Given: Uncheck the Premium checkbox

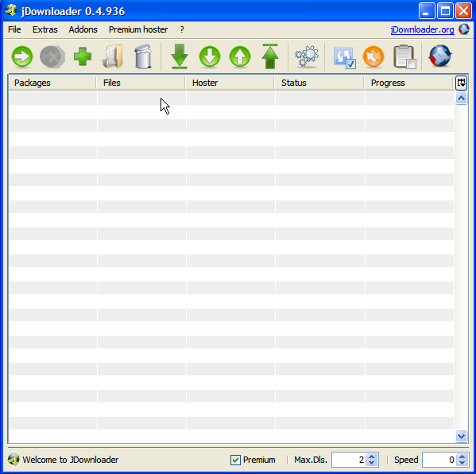Looking at the screenshot, I should [x=235, y=460].
